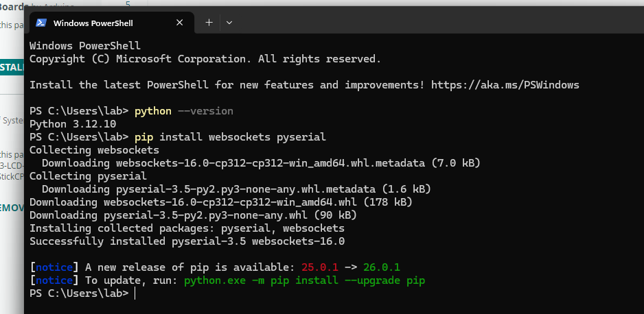Click the 'pip install websockets pyserial' command
644x314 pixels.
230,137
